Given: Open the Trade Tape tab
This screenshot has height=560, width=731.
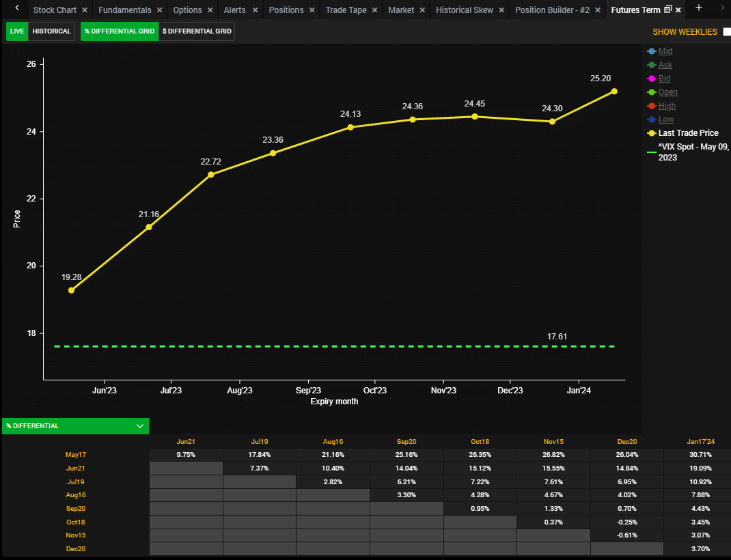Looking at the screenshot, I should click(x=346, y=10).
